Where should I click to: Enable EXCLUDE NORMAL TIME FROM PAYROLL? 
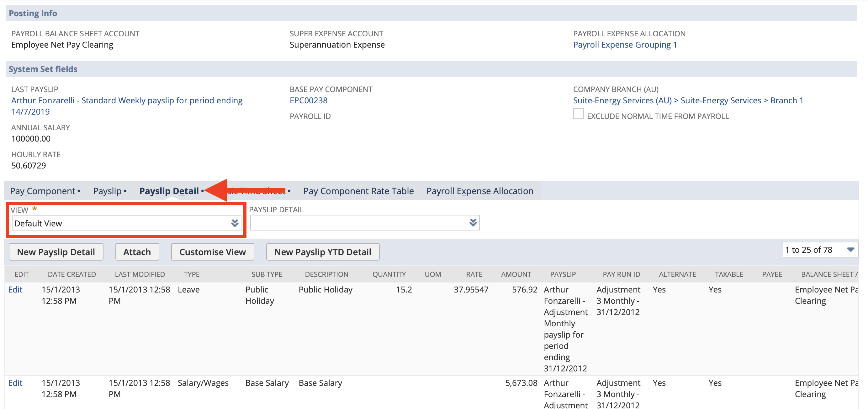pyautogui.click(x=578, y=114)
